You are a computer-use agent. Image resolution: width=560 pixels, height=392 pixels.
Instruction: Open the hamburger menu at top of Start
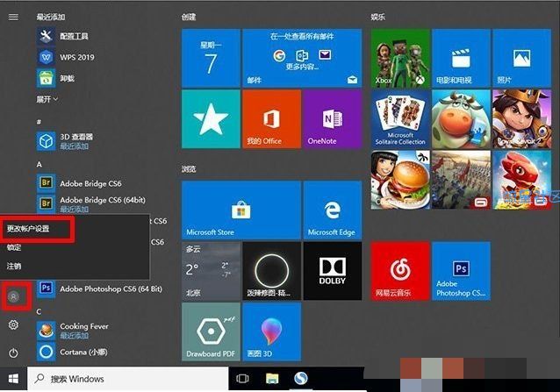13,17
